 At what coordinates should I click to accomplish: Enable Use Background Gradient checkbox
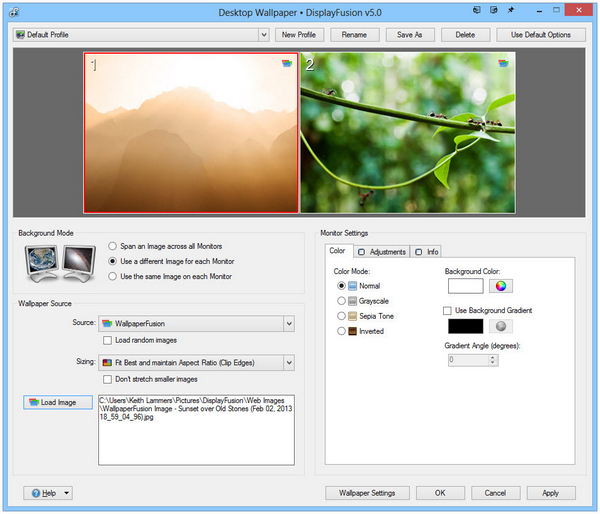447,310
